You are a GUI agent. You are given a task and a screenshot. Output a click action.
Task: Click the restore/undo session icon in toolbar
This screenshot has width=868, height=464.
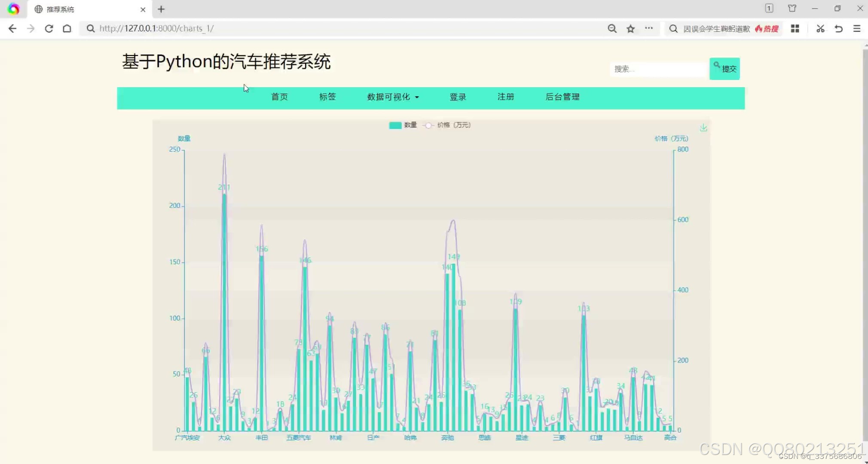(x=838, y=28)
